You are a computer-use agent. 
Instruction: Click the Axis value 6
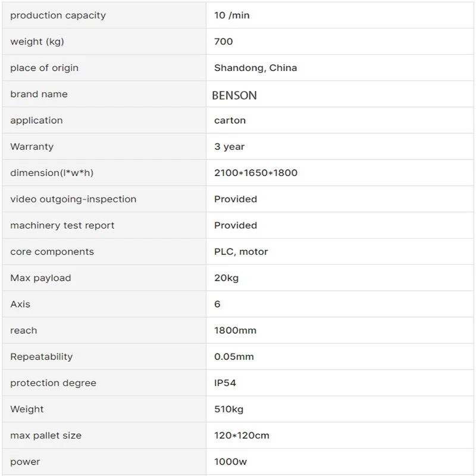(x=217, y=304)
